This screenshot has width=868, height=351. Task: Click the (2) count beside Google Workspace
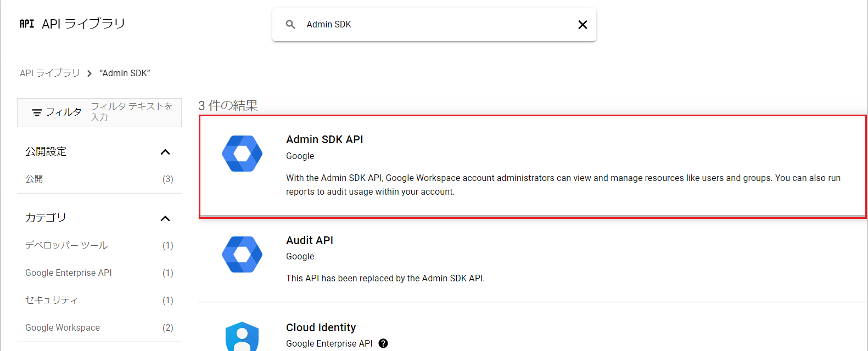[168, 327]
